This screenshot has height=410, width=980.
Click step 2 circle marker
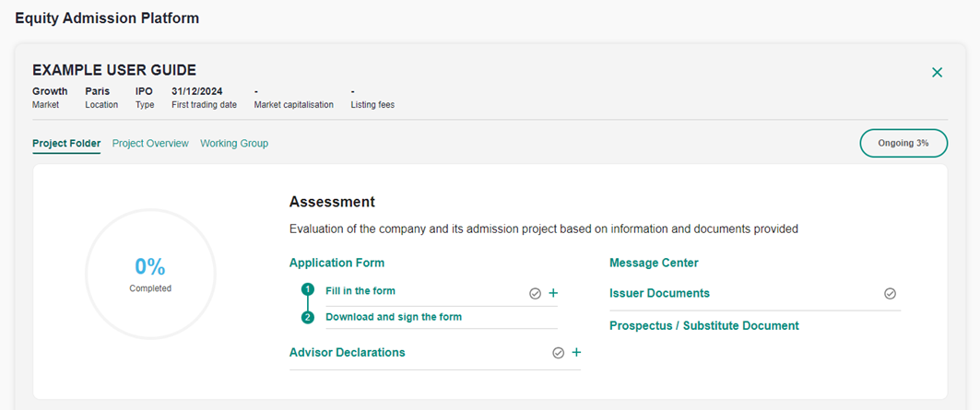[x=307, y=318]
